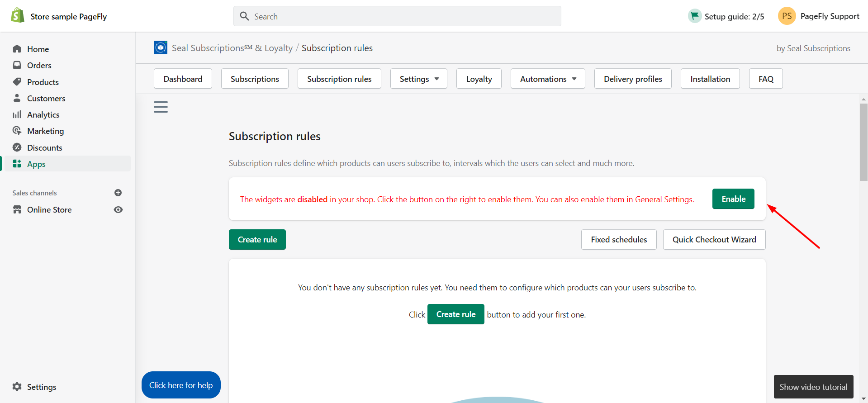Click the Shopify logo icon
This screenshot has height=403, width=868.
[18, 16]
